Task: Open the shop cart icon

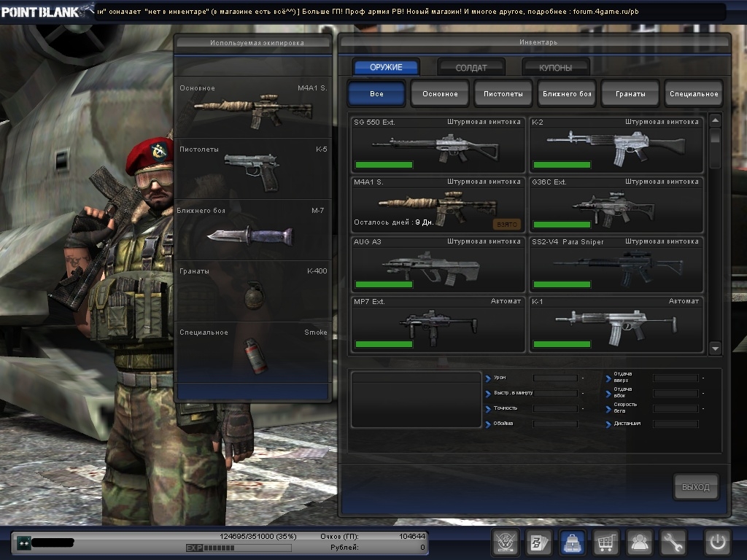Action: [606, 542]
